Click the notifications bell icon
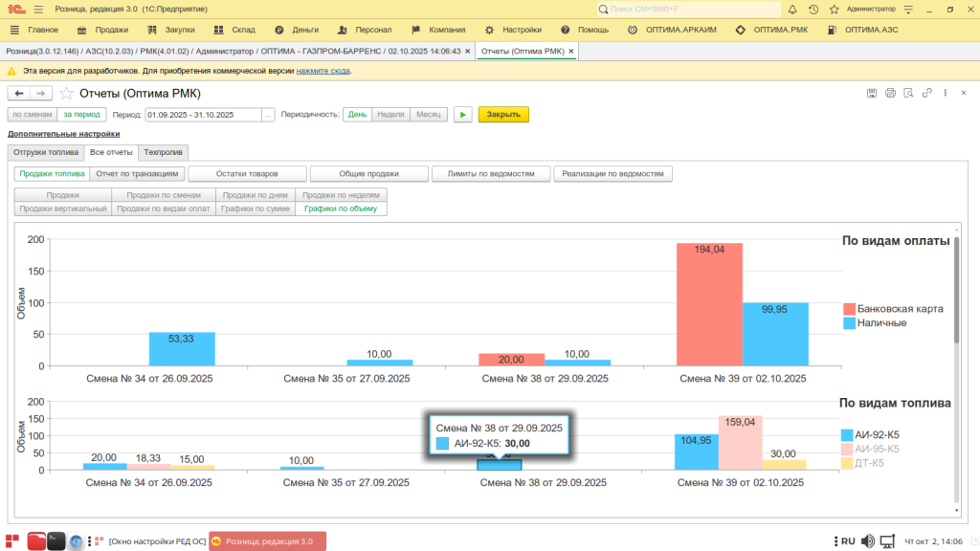Image resolution: width=980 pixels, height=551 pixels. click(x=792, y=9)
